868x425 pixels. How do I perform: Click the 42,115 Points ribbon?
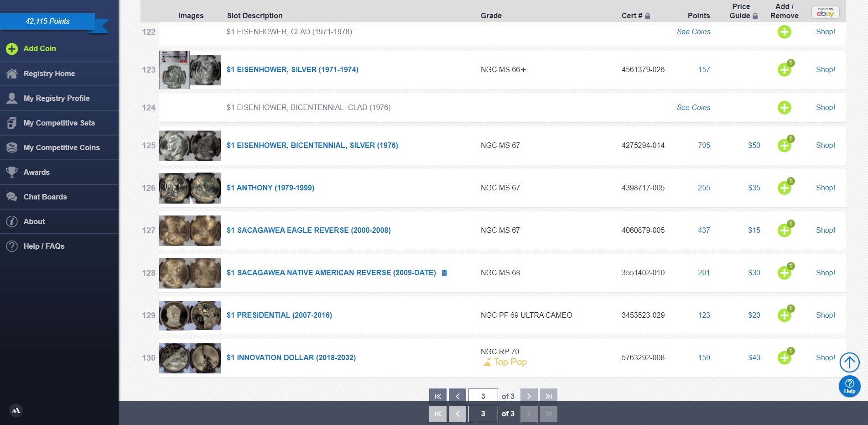48,21
